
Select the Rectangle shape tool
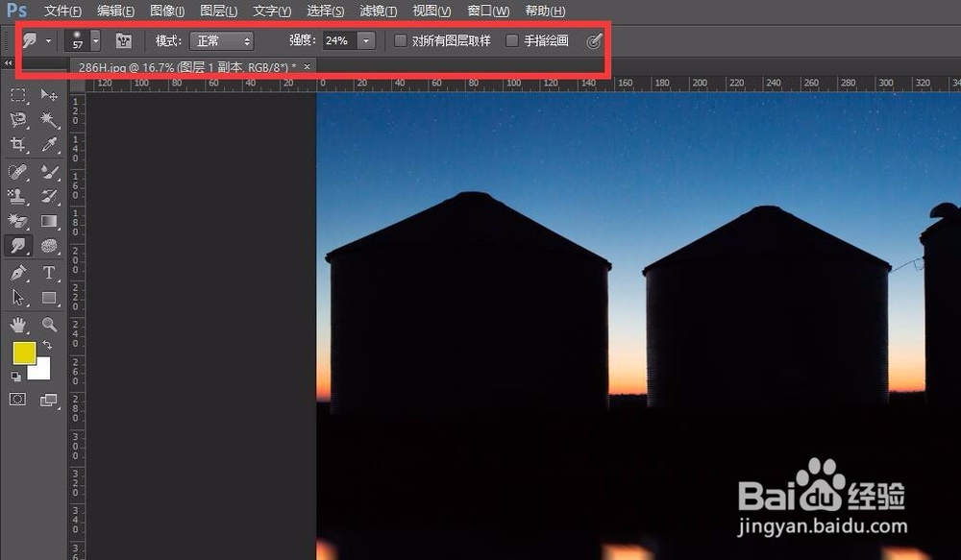(49, 298)
